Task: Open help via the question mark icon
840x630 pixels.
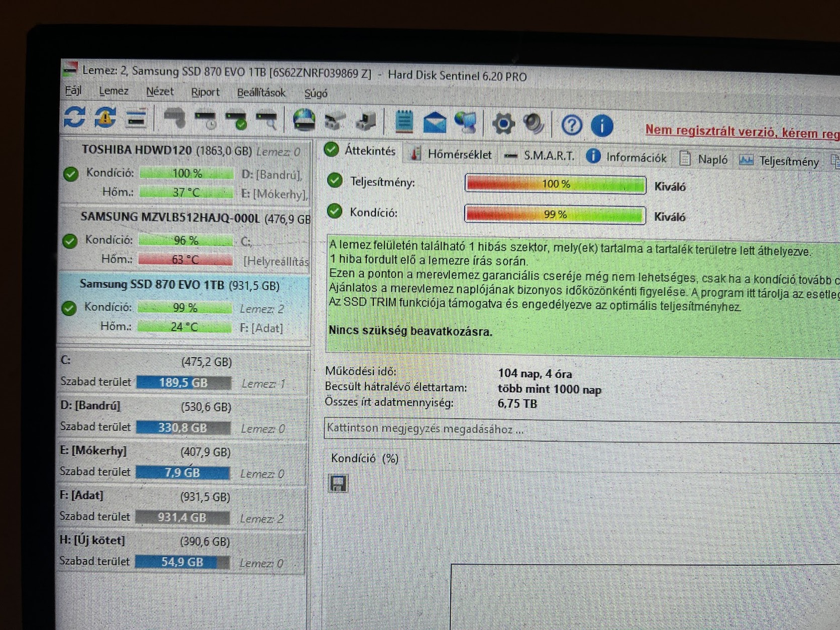Action: tap(571, 125)
